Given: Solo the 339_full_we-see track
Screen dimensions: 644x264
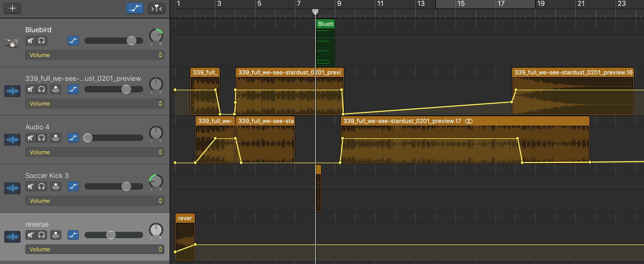Looking at the screenshot, I should 41,89.
